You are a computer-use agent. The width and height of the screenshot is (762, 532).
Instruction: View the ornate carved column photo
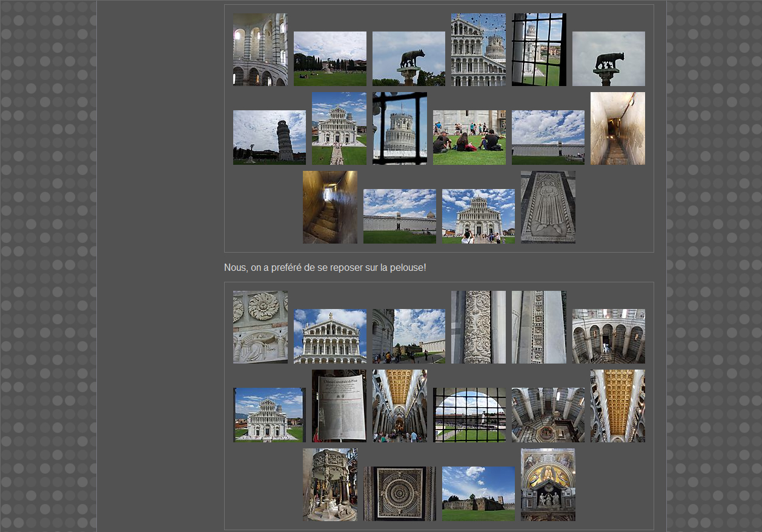click(x=478, y=327)
